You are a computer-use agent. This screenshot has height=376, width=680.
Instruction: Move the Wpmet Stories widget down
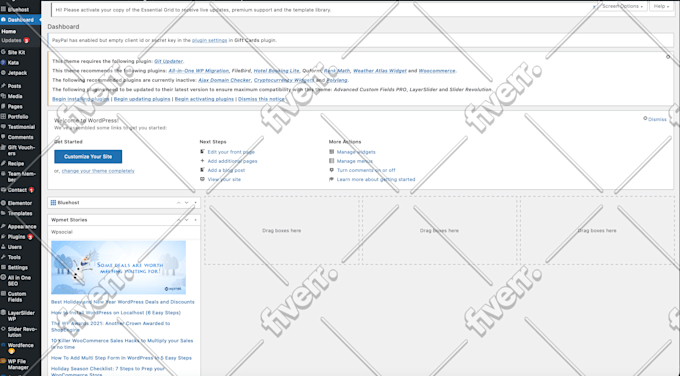(186, 220)
